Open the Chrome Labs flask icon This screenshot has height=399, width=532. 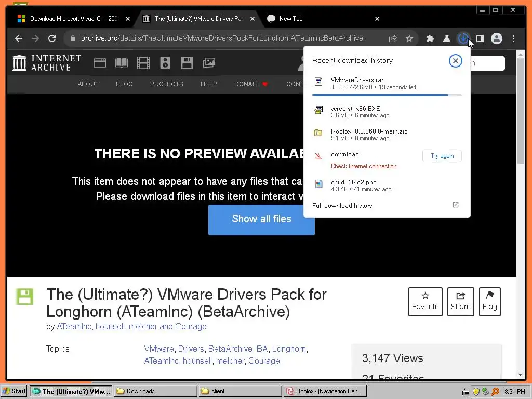click(446, 38)
